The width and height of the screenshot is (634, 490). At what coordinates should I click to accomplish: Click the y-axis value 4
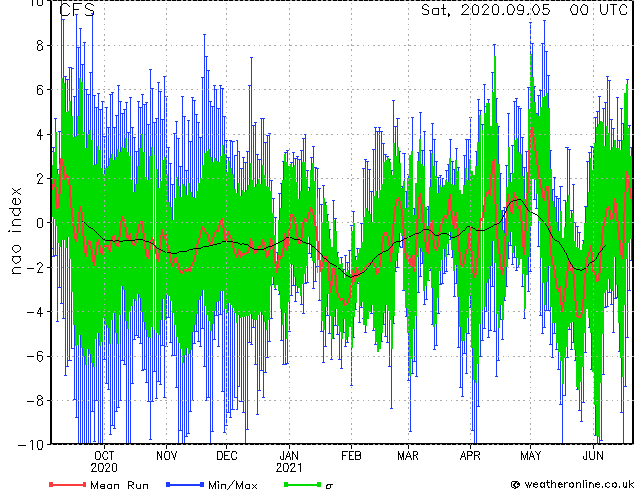point(40,134)
